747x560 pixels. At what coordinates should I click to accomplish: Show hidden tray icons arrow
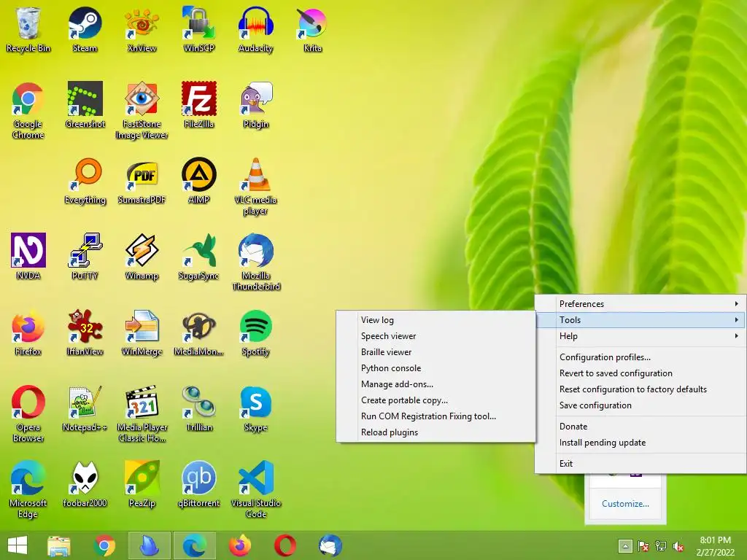(625, 546)
